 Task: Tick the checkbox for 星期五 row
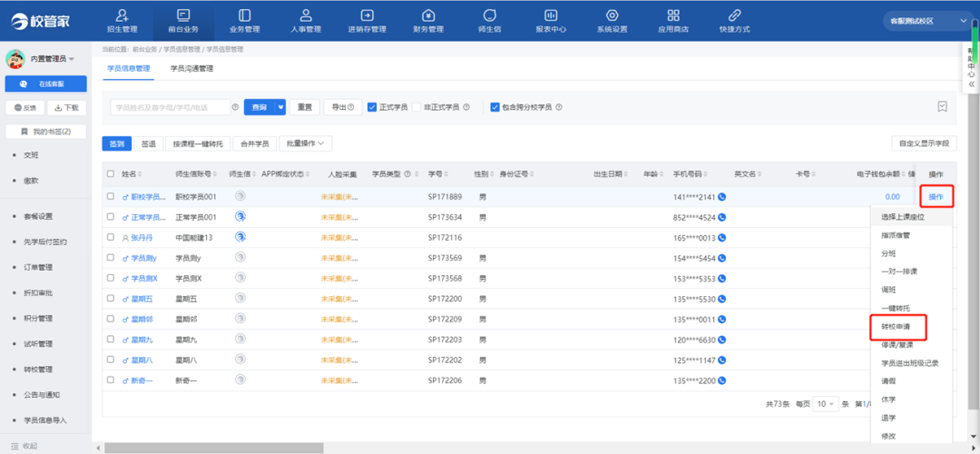(111, 299)
